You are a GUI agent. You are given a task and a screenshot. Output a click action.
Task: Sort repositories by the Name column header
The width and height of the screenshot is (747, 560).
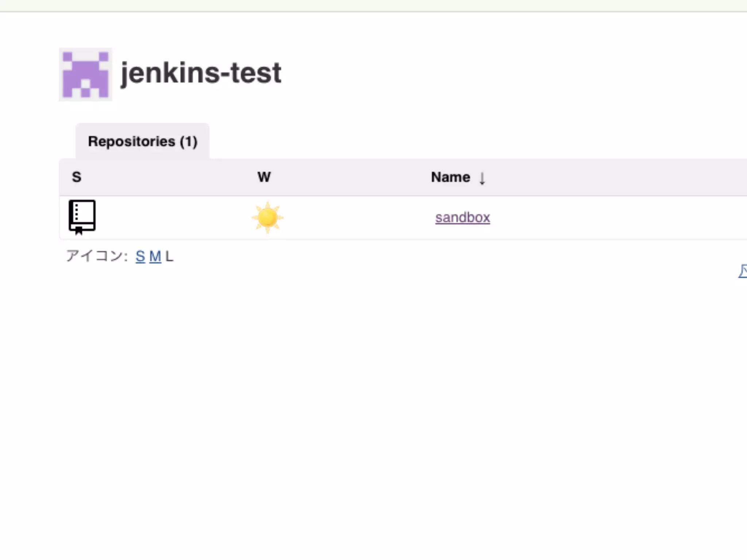[x=450, y=177]
